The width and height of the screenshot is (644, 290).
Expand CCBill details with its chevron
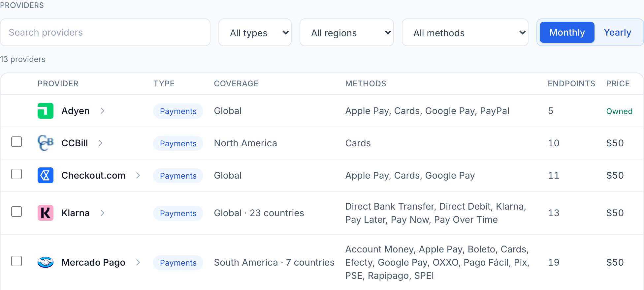click(101, 143)
